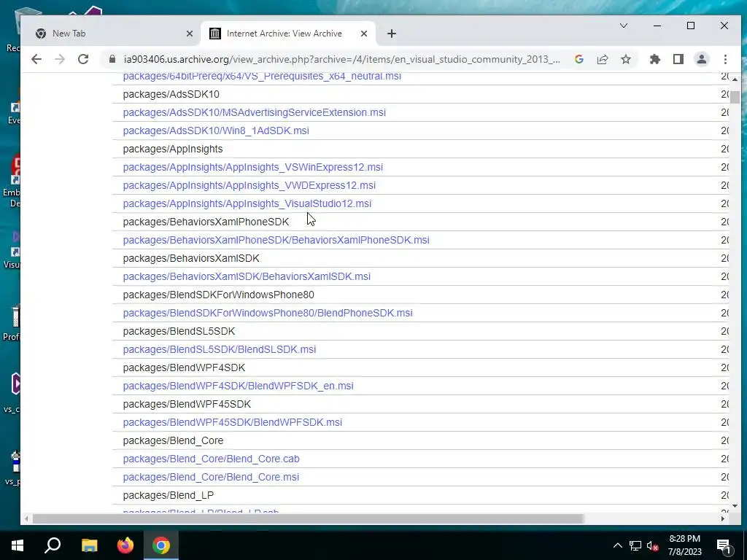747x560 pixels.
Task: Click packages/BlendSDKForWindowsPhone80 folder text
Action: pyautogui.click(x=219, y=295)
